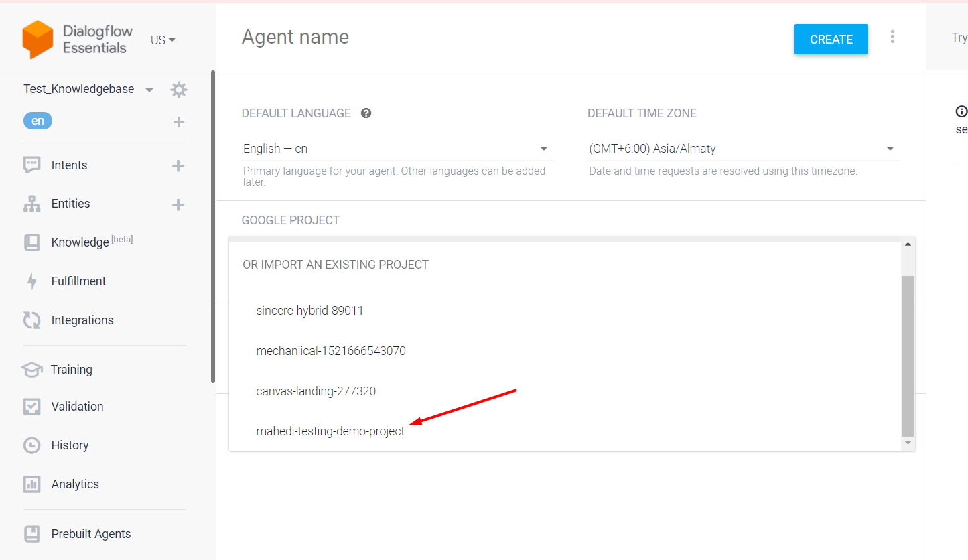This screenshot has width=968, height=560.
Task: Click the CREATE button
Action: pyautogui.click(x=831, y=39)
